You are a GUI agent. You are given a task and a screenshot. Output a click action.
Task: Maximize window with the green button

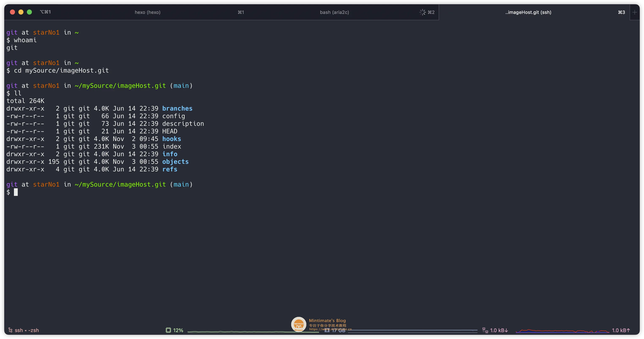tap(30, 12)
